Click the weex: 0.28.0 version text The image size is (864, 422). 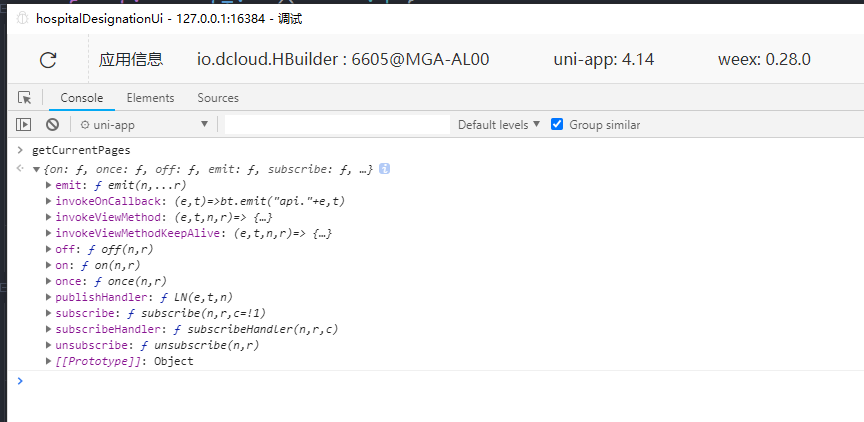[764, 59]
